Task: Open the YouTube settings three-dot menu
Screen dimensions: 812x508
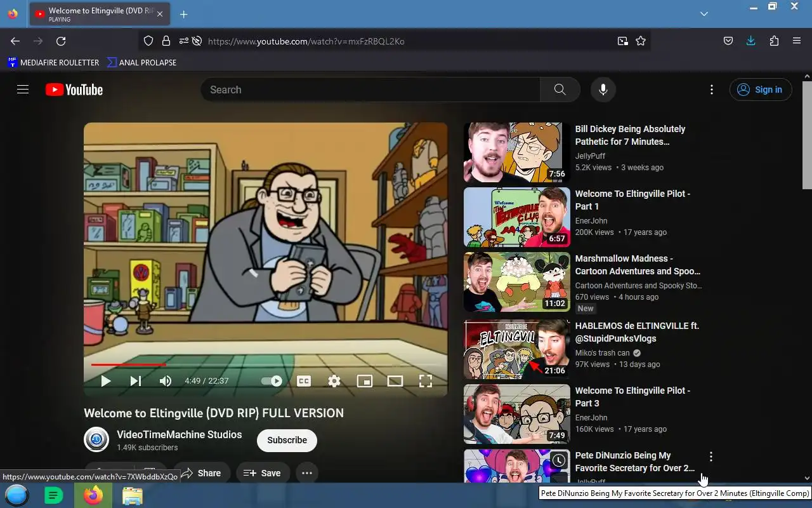Action: pos(712,90)
